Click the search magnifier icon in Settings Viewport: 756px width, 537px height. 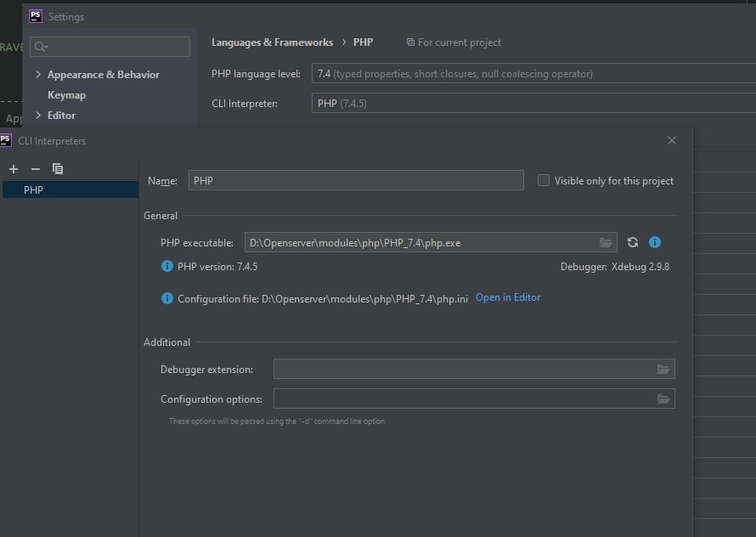41,47
